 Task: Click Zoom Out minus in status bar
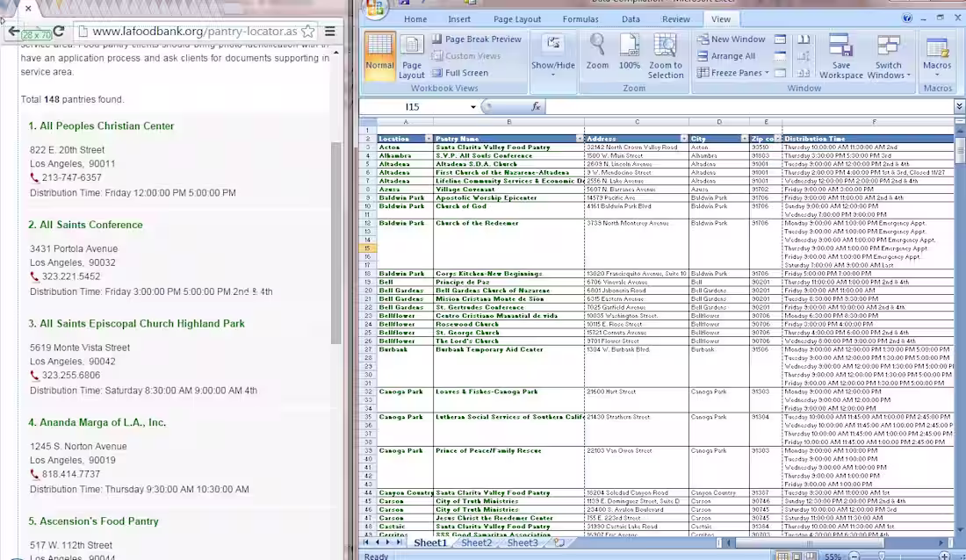click(x=854, y=556)
